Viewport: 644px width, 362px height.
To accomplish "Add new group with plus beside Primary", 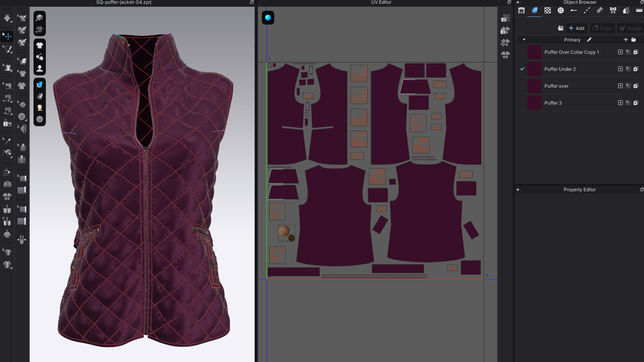I will (626, 40).
